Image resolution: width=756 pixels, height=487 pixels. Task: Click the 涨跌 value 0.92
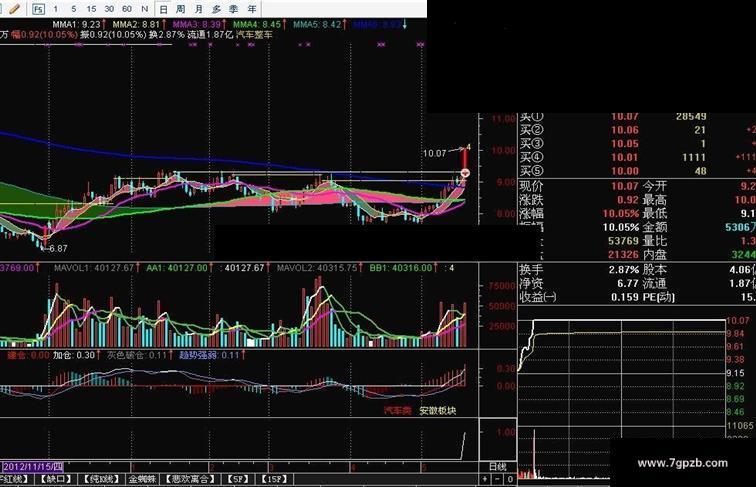tap(628, 200)
